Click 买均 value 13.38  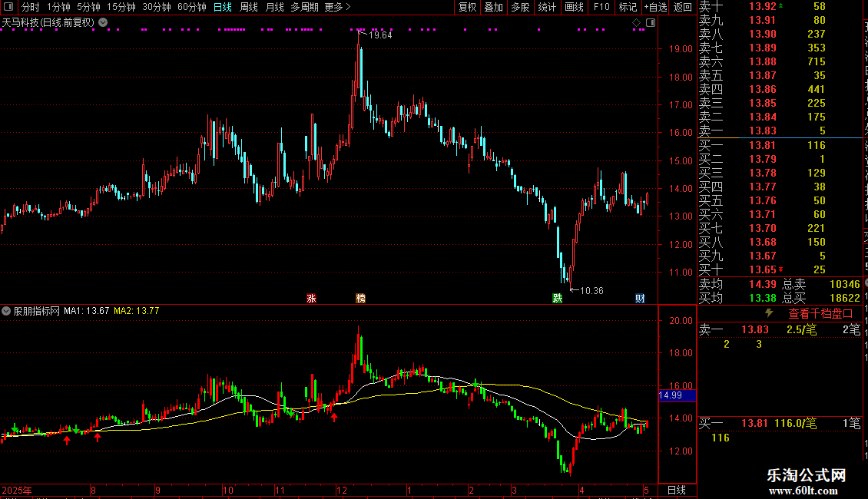(x=763, y=298)
